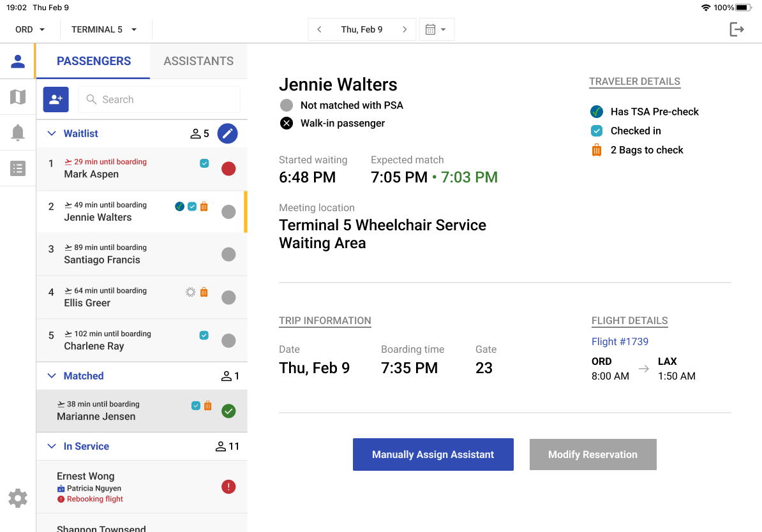This screenshot has height=532, width=762.
Task: Open the calendar date picker dropdown
Action: coord(436,29)
